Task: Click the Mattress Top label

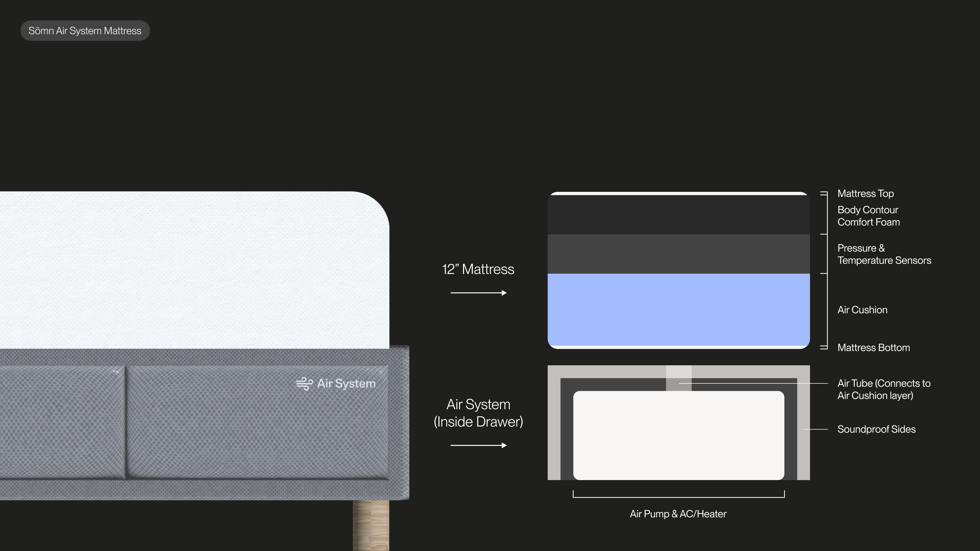Action: 865,194
